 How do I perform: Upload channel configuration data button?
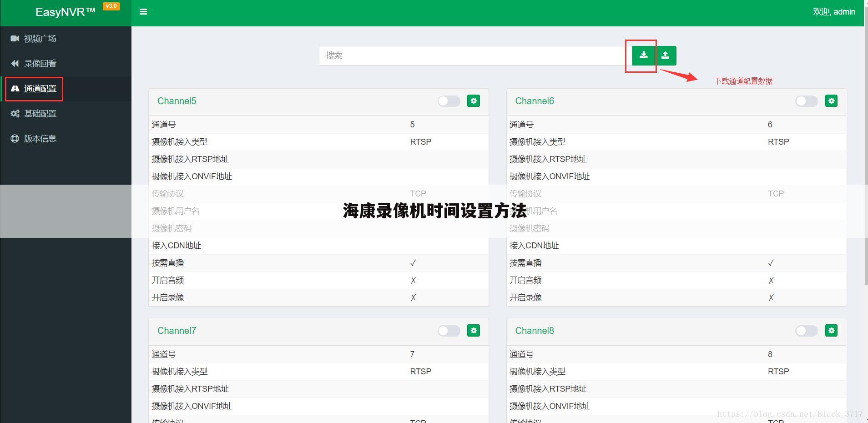pyautogui.click(x=665, y=55)
